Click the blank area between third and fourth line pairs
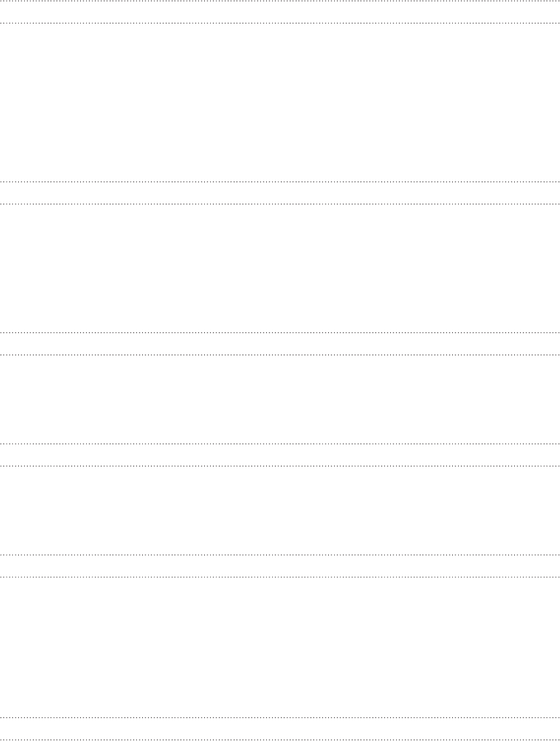The width and height of the screenshot is (560, 741). click(280, 399)
